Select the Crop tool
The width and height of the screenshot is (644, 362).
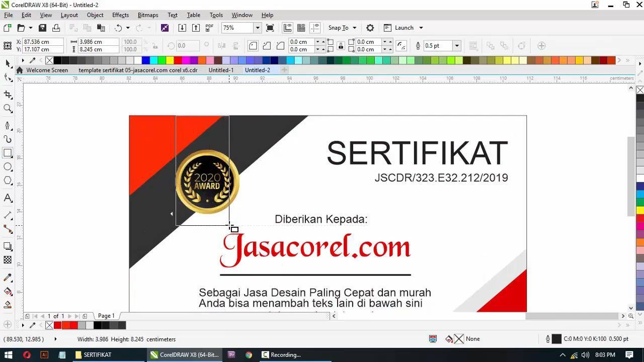pyautogui.click(x=8, y=95)
